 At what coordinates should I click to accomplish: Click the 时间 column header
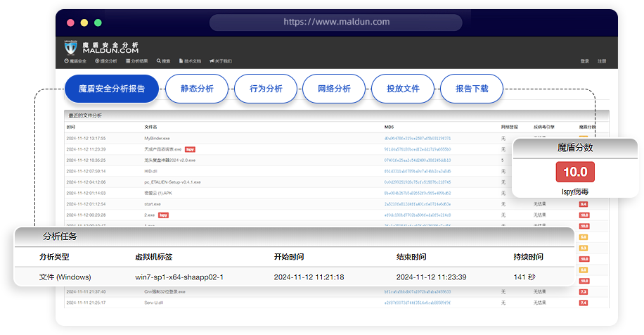[71, 127]
